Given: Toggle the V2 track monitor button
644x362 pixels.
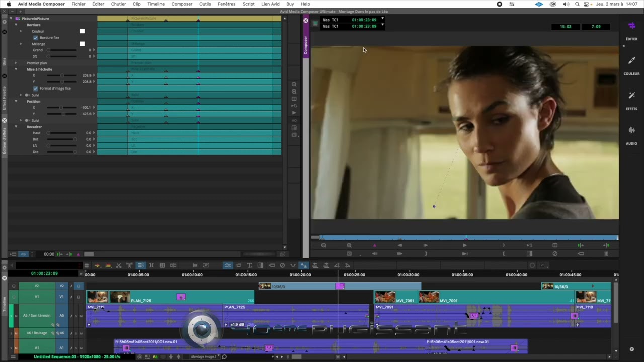Looking at the screenshot, I should pyautogui.click(x=78, y=286).
